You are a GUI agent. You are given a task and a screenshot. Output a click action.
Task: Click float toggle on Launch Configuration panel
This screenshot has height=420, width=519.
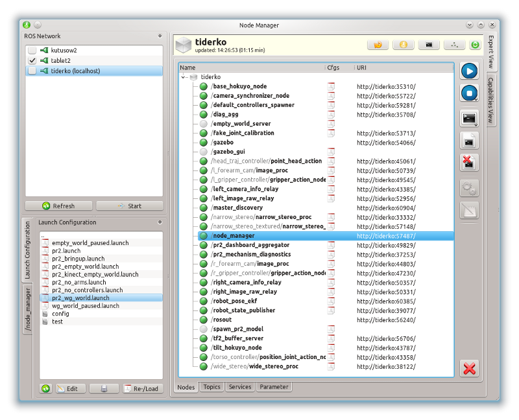point(160,222)
